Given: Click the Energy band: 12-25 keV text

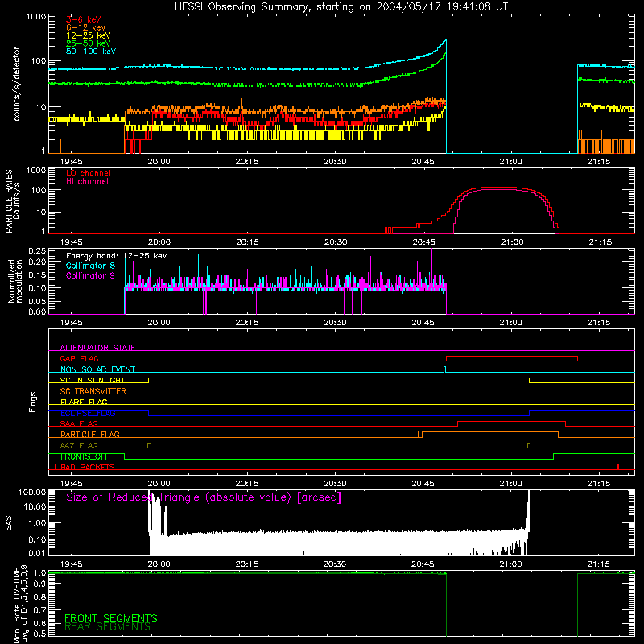Looking at the screenshot, I should (x=117, y=256).
